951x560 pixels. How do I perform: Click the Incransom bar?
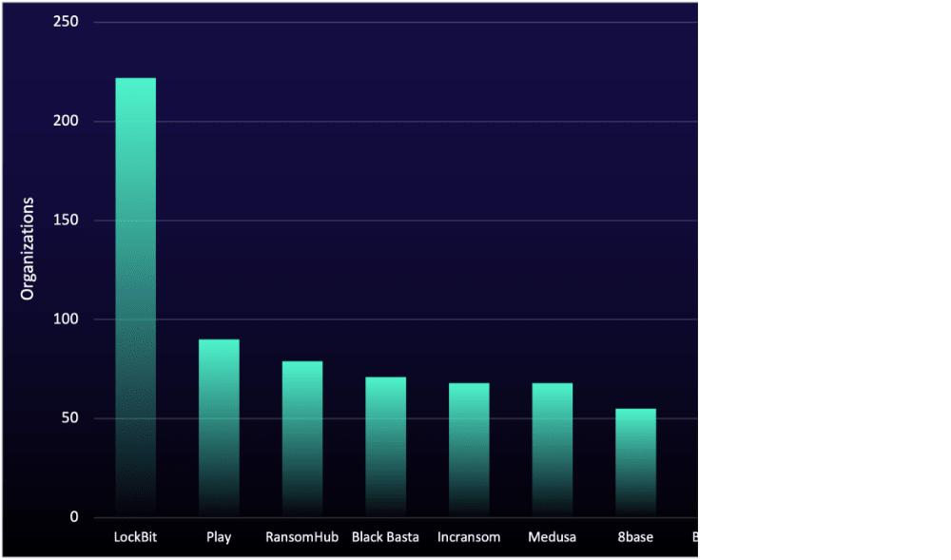pyautogui.click(x=469, y=451)
